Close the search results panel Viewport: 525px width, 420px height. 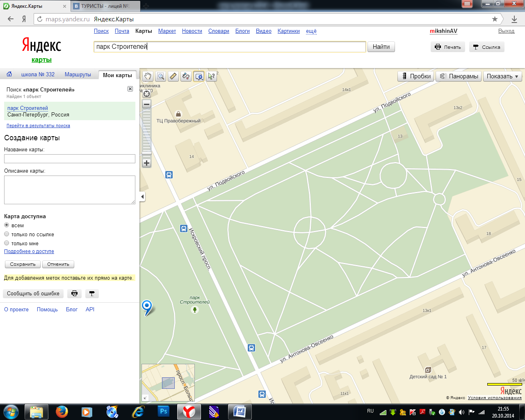point(130,89)
